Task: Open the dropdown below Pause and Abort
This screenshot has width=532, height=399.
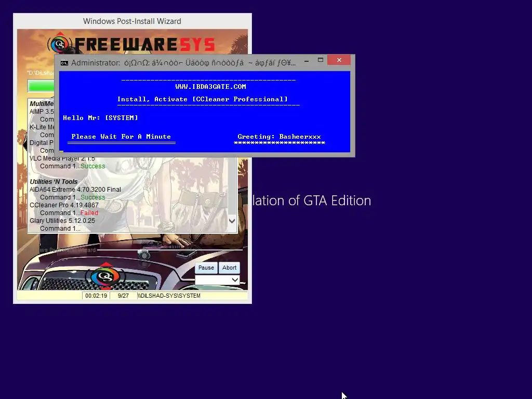Action: click(x=218, y=280)
